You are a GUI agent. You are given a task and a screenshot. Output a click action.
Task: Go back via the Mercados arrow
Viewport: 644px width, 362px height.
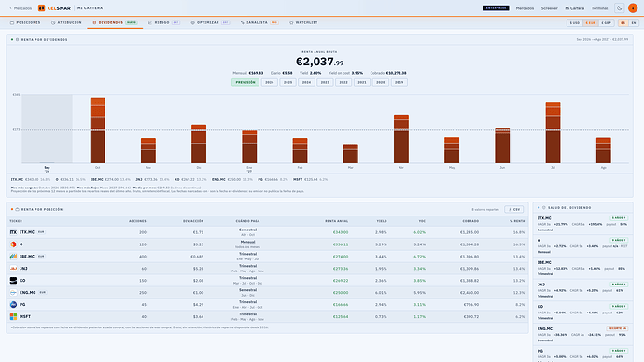21,8
